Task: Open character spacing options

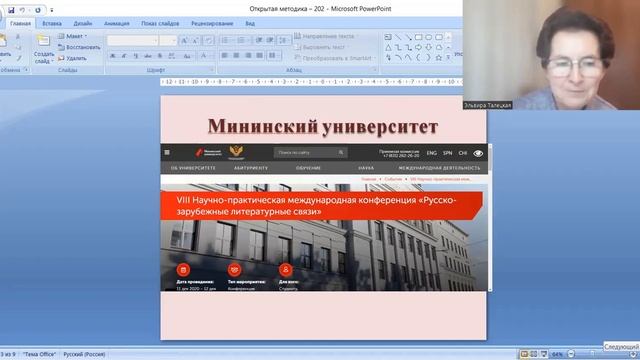Action: [x=172, y=56]
